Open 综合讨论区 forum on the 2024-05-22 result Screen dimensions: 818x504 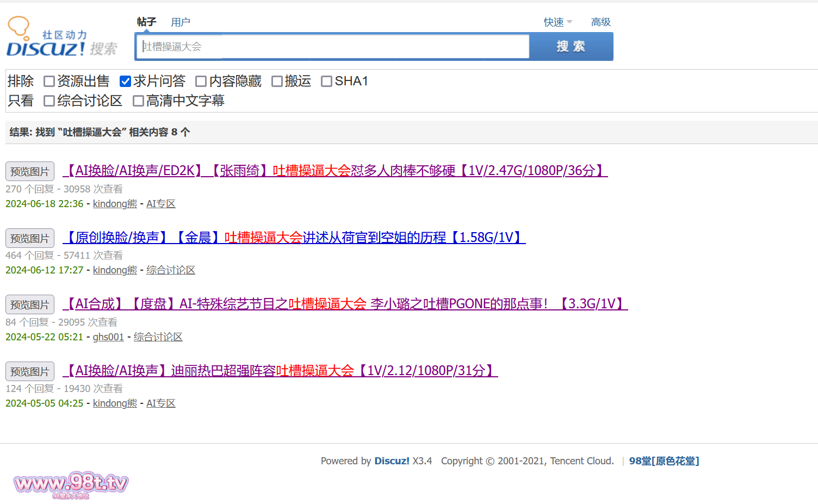tap(158, 337)
